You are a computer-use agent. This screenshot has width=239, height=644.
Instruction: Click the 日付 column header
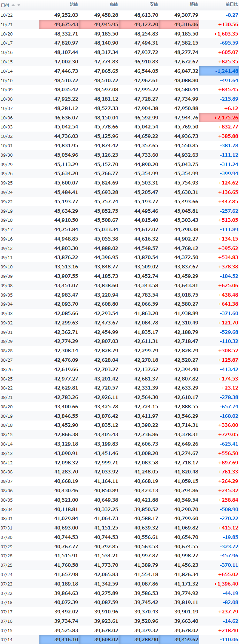5,5
